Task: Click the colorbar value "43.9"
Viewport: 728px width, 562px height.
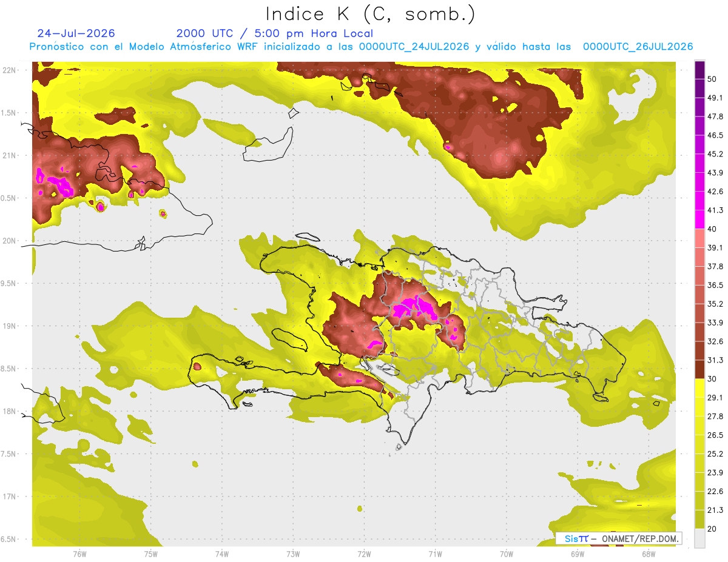Action: pyautogui.click(x=715, y=173)
